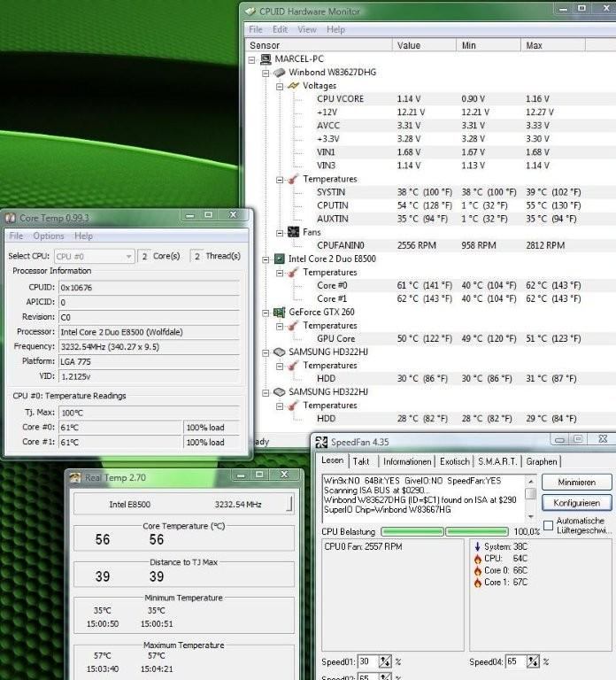The image size is (616, 680).
Task: Click the down arrow icon beside System temperature
Action: [478, 546]
